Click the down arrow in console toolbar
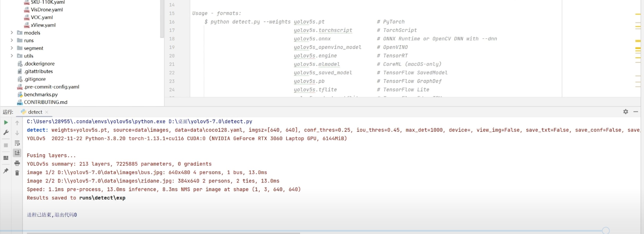644x234 pixels. point(17,133)
